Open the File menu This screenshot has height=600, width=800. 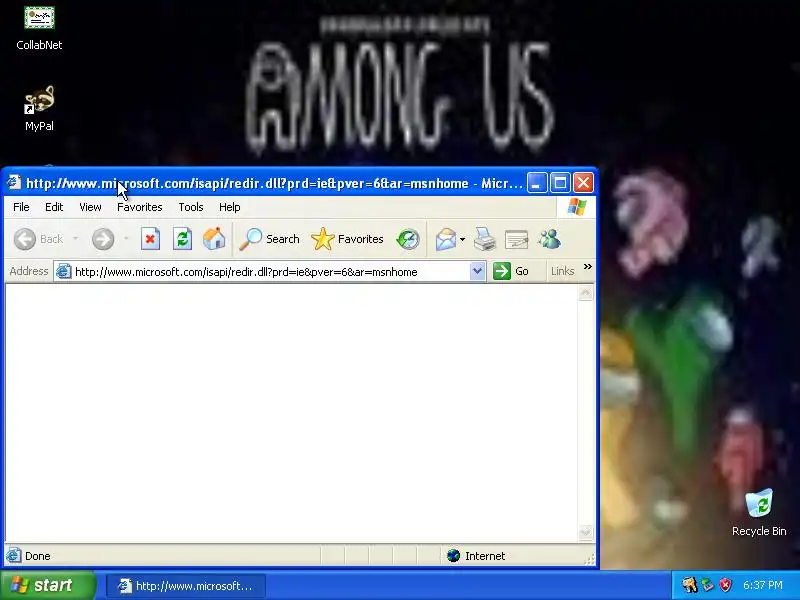(x=21, y=207)
